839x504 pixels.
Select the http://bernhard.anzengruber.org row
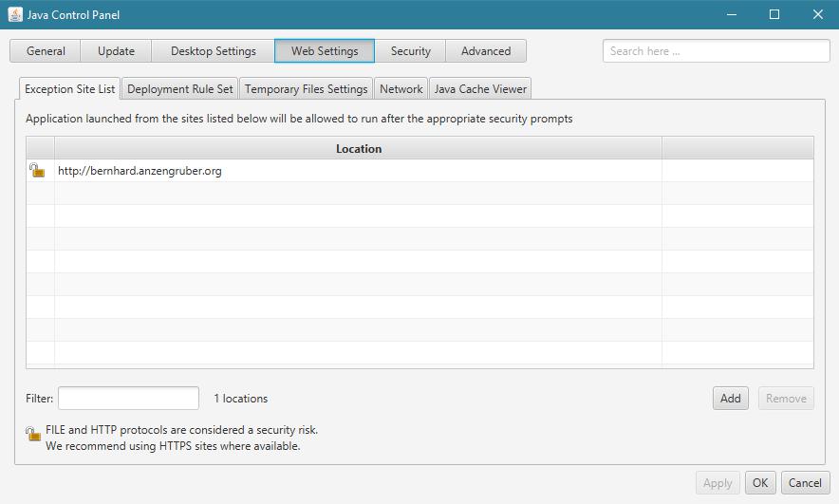click(358, 171)
